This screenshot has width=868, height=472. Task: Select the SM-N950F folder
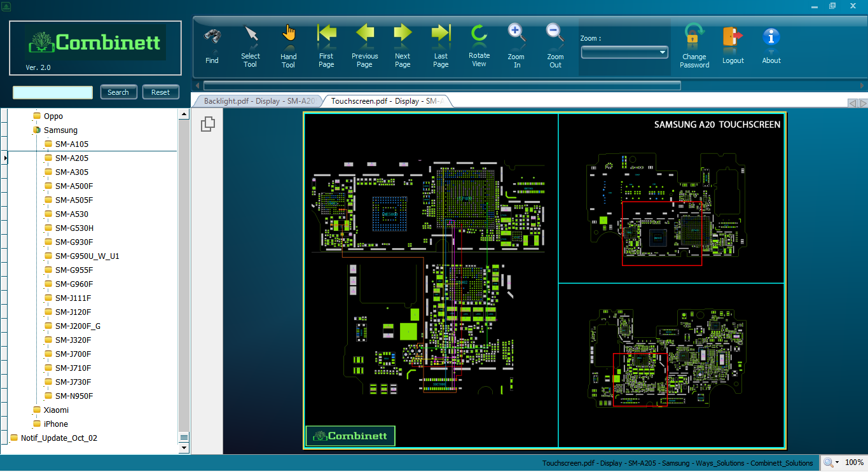(74, 396)
